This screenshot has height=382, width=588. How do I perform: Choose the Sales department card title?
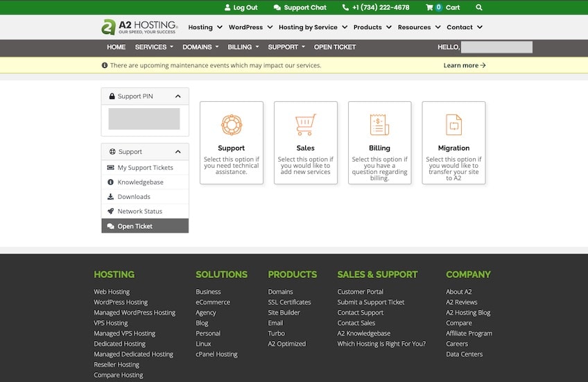click(306, 148)
